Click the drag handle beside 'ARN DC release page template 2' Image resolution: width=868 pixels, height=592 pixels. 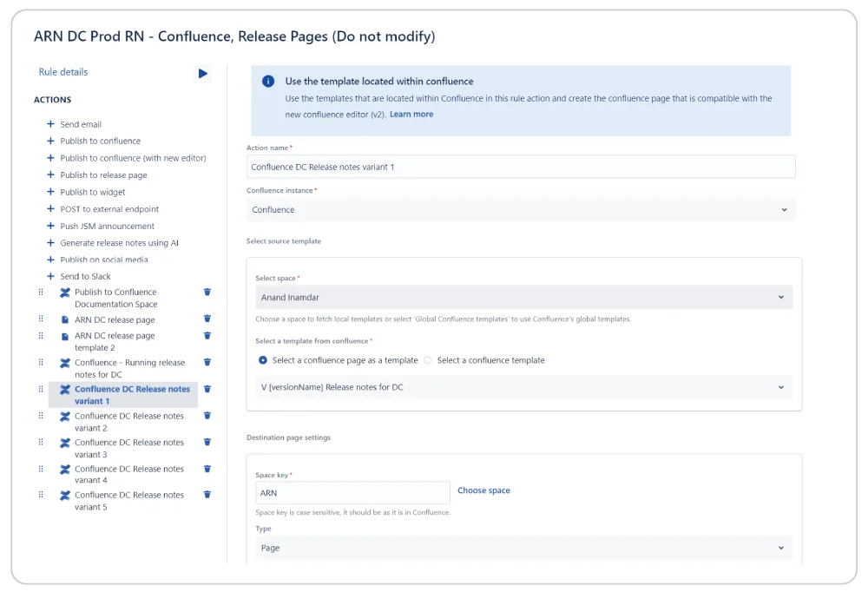click(x=40, y=336)
